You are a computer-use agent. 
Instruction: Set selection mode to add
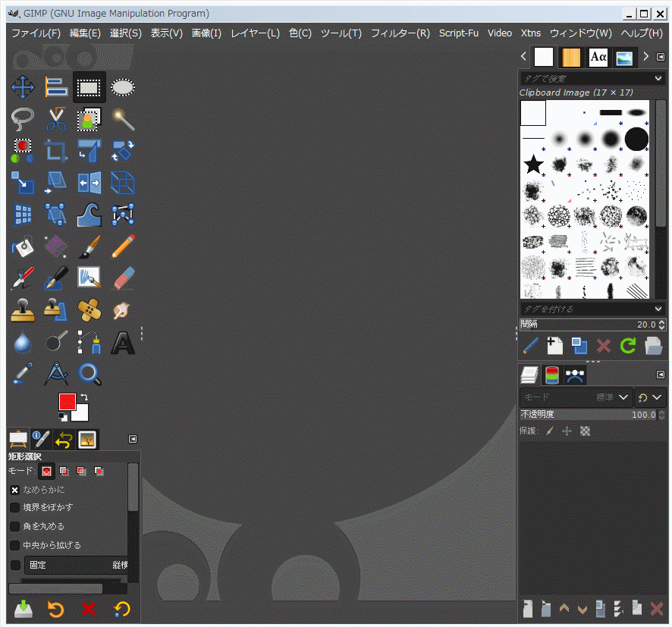pos(64,471)
